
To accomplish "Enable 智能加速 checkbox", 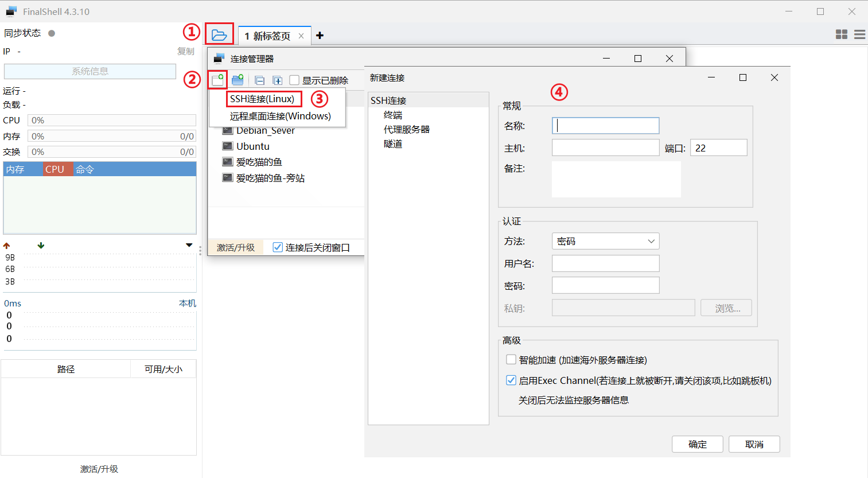I will point(511,360).
